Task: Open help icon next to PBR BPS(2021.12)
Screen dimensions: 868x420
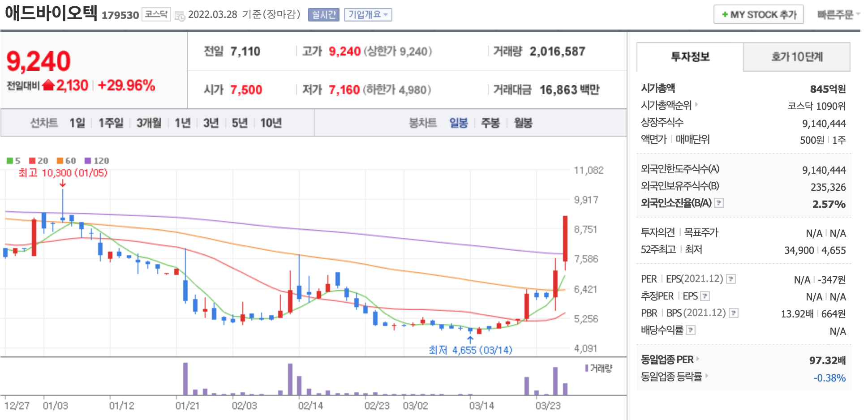Action: (734, 313)
